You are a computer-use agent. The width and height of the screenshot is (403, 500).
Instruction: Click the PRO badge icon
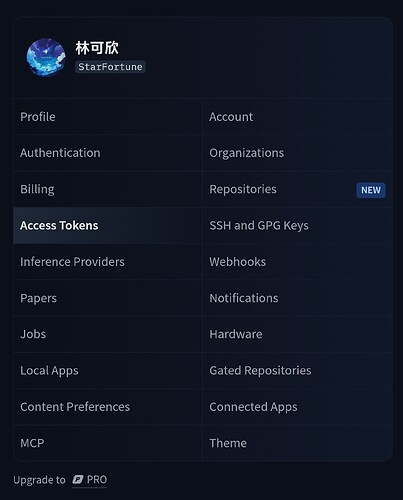pos(78,480)
